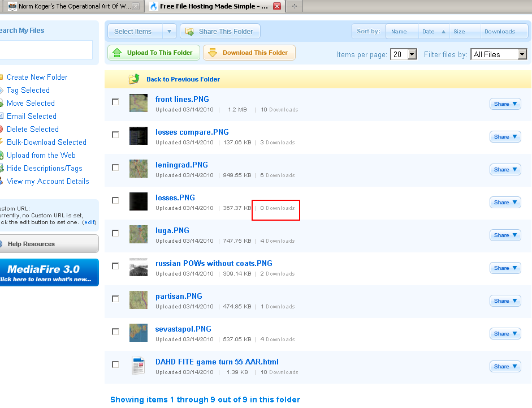Click the Back to Previous Folder icon
This screenshot has height=408, width=532.
(x=133, y=79)
